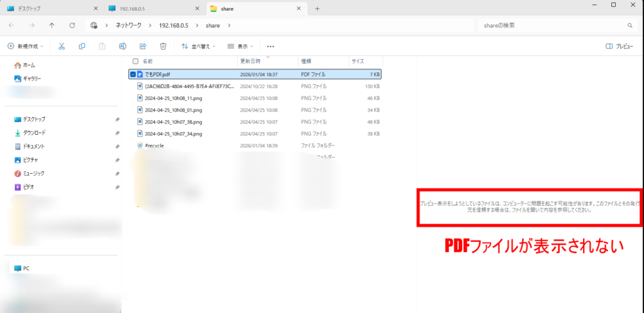This screenshot has height=313, width=644.
Task: Click the Share icon in toolbar
Action: 143,47
